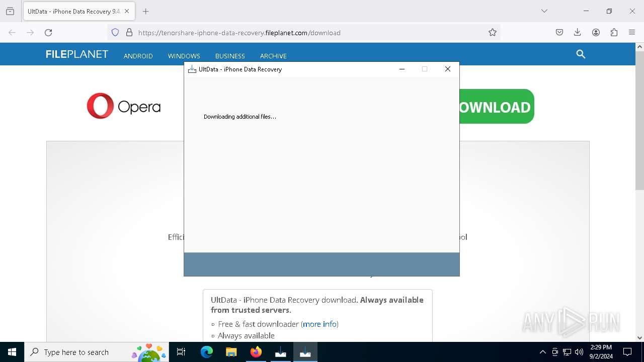
Task: Open the Windows Start menu
Action: click(12, 352)
